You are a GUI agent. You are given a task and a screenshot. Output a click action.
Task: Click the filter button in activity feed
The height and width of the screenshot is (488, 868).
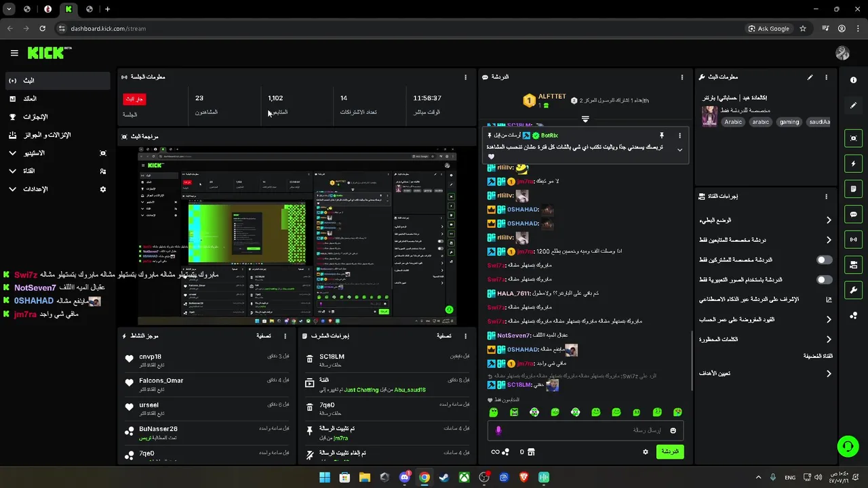(x=264, y=336)
